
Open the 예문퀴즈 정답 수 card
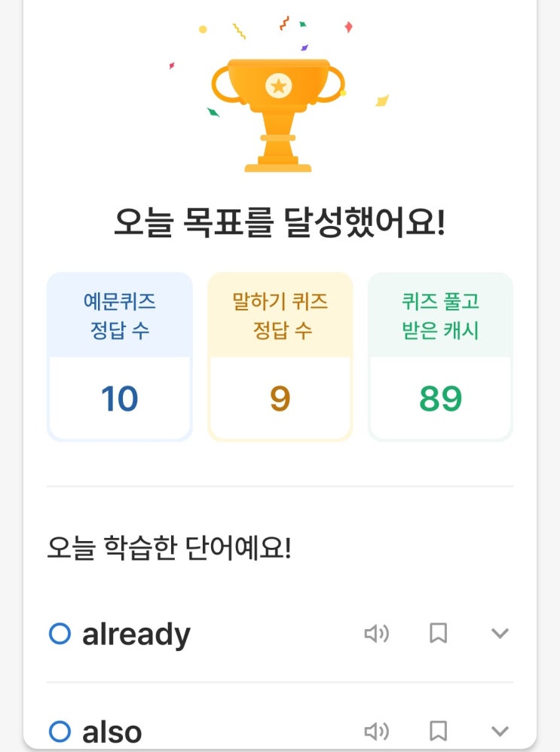click(120, 356)
